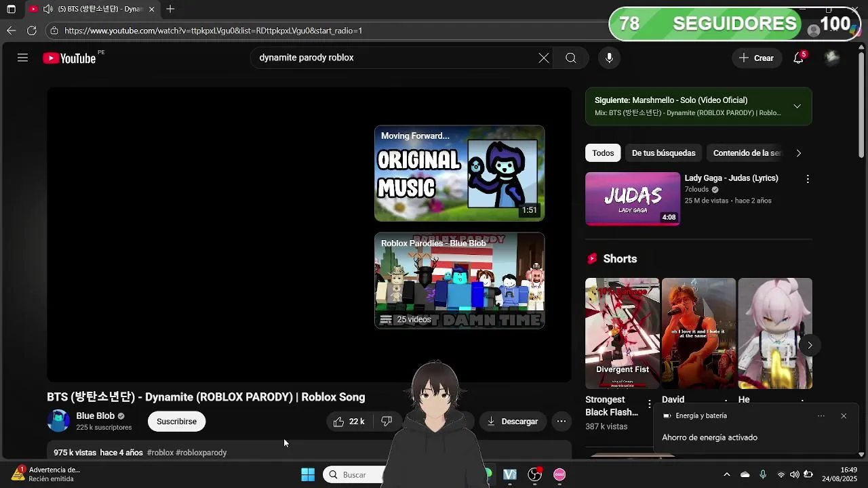Click the Shorts section heading
The image size is (868, 488).
click(620, 259)
